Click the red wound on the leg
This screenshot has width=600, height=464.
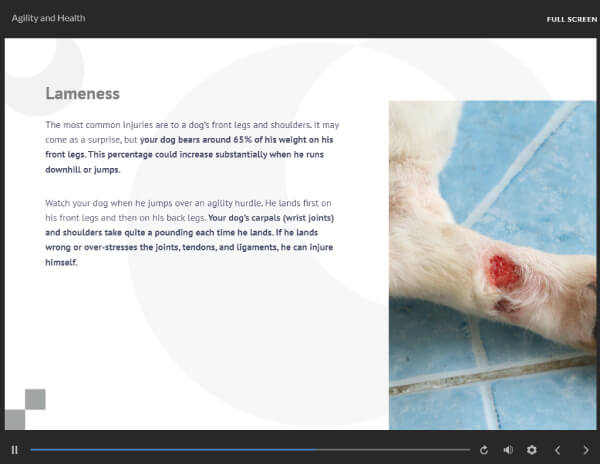[504, 271]
